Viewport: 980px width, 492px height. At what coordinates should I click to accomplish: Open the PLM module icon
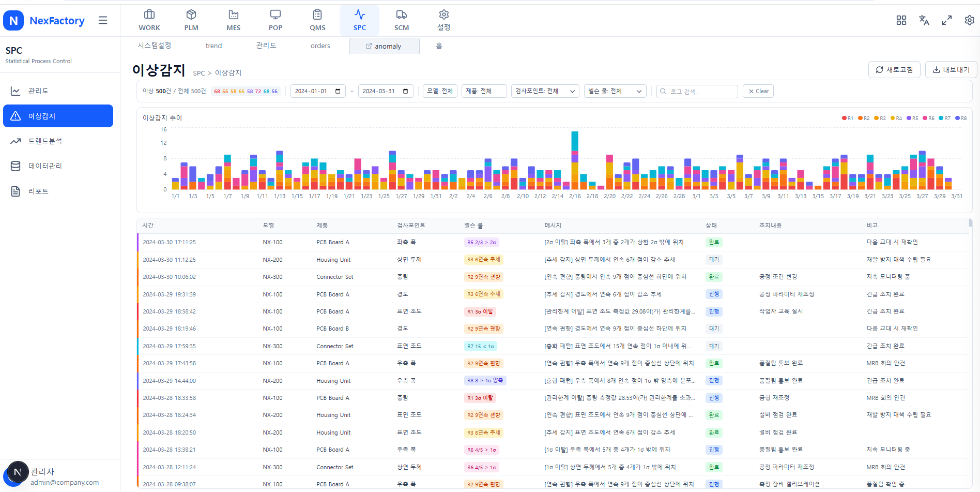click(191, 20)
